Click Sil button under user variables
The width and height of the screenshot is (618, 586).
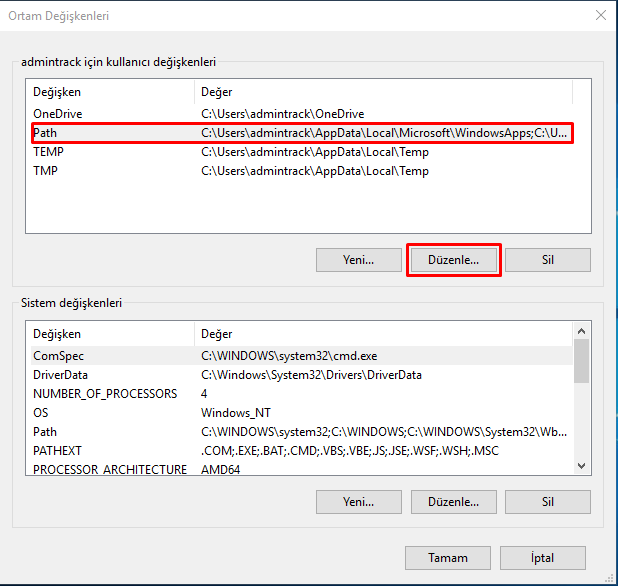coord(547,260)
